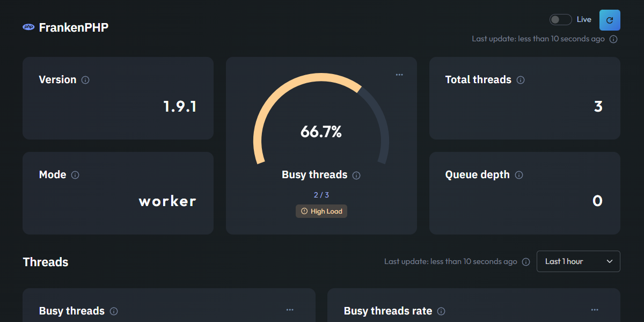
Task: Click info icon beside the gauge's Busy threads label
Action: coord(356,175)
